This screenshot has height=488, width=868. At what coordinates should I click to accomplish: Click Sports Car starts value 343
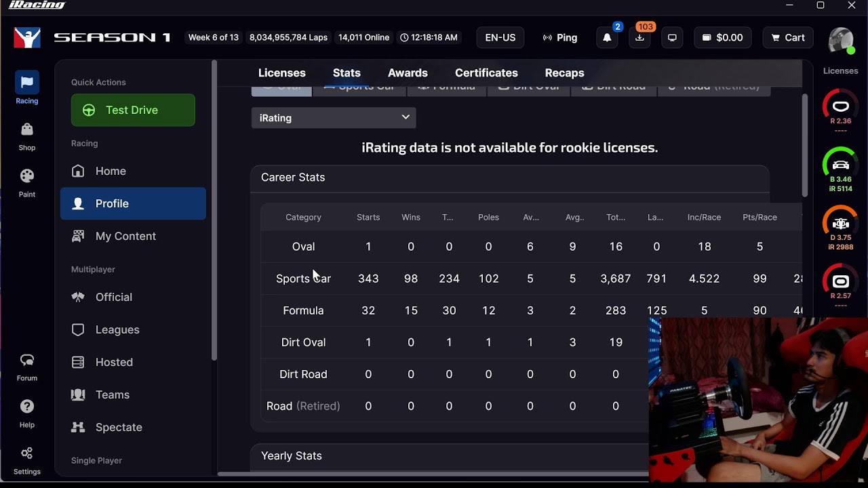tap(368, 279)
